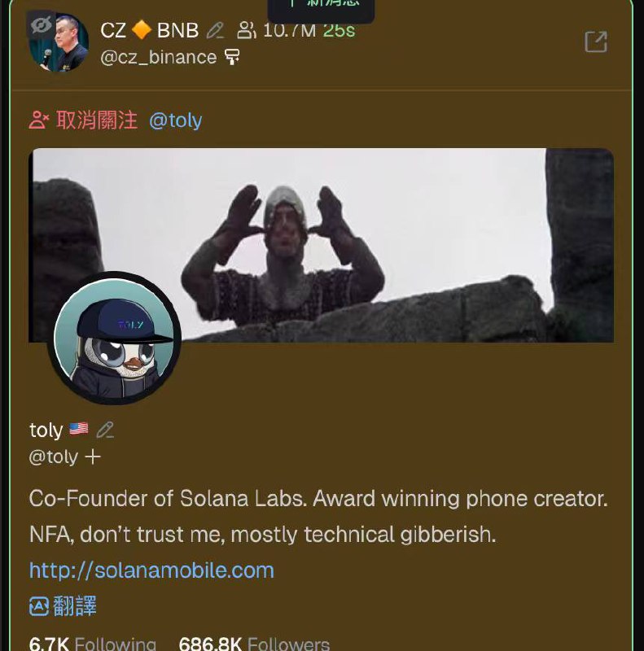
Task: Click the @cz_binance handle text
Action: (158, 57)
